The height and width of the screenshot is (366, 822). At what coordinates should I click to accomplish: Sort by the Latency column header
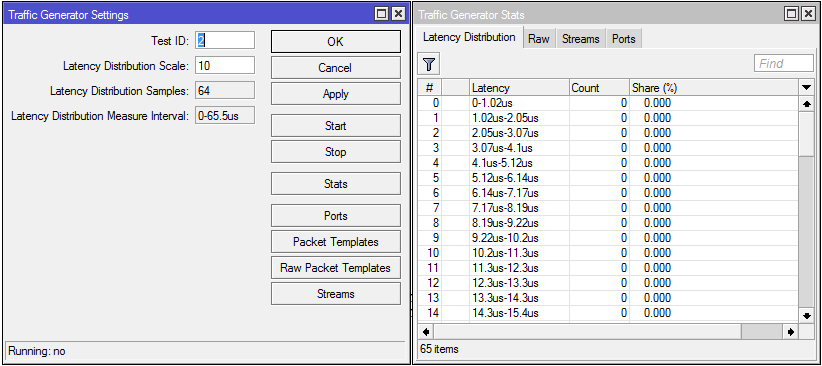click(x=519, y=88)
